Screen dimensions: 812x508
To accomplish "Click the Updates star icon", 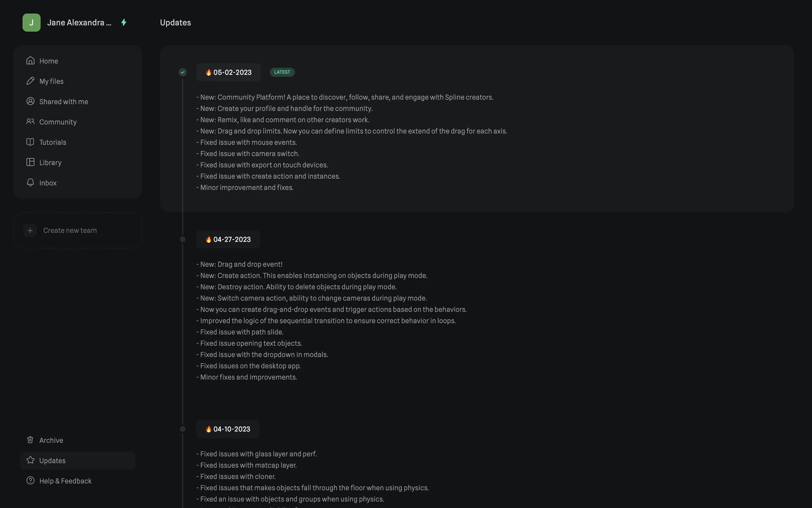I will click(30, 460).
